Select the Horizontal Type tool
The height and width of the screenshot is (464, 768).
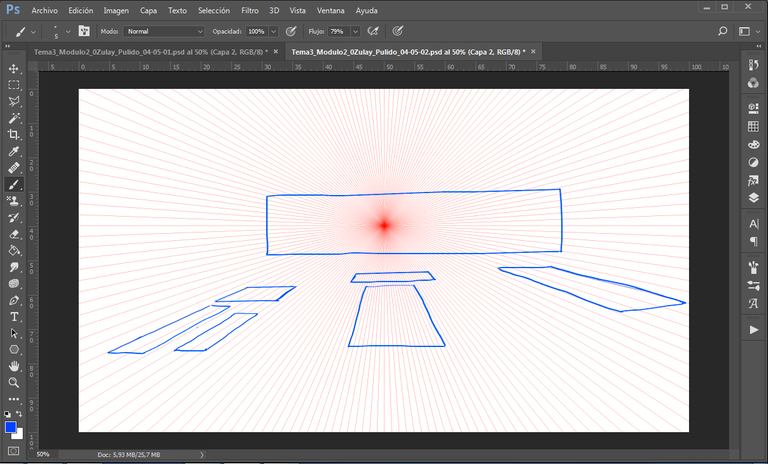(13, 317)
